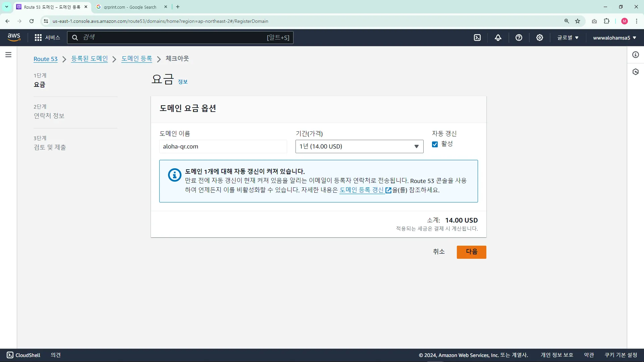This screenshot has height=362, width=644.
Task: Open the notifications bell icon
Action: (x=498, y=38)
